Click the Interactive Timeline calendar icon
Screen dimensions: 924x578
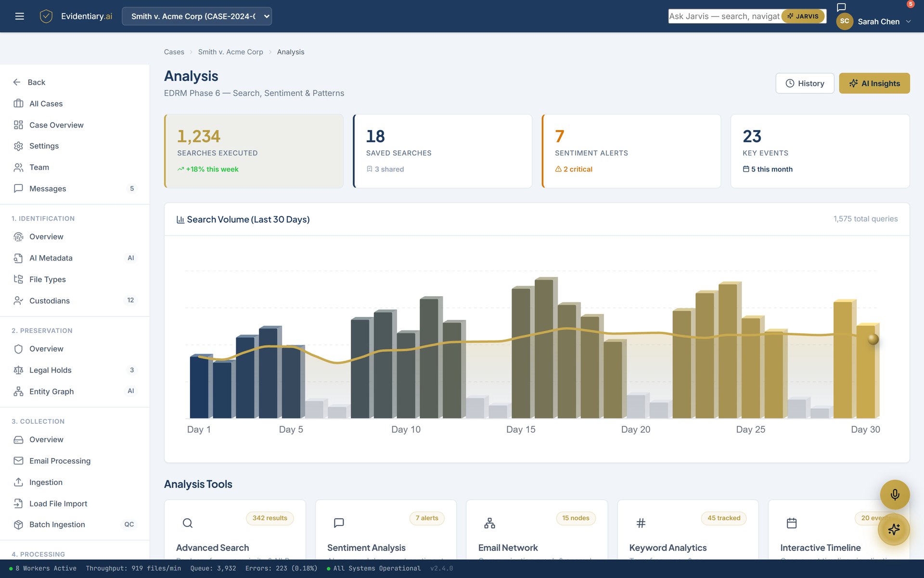point(792,523)
